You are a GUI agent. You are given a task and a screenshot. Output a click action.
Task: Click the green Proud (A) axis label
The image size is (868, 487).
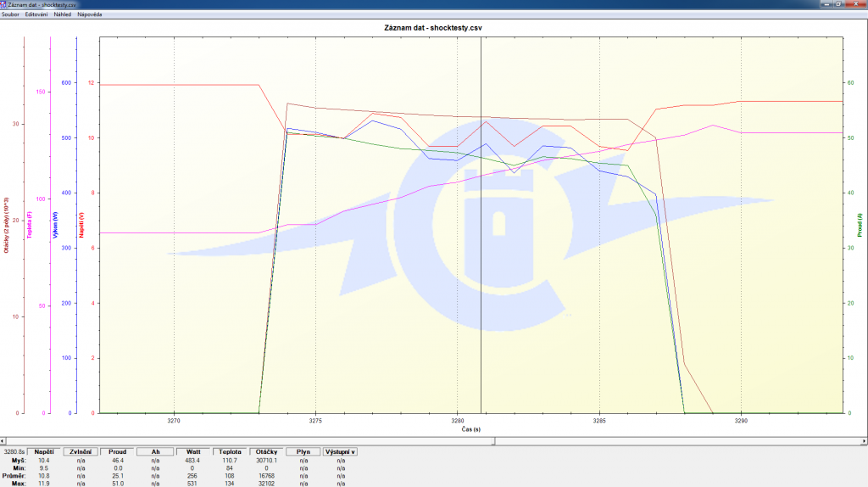coord(860,225)
